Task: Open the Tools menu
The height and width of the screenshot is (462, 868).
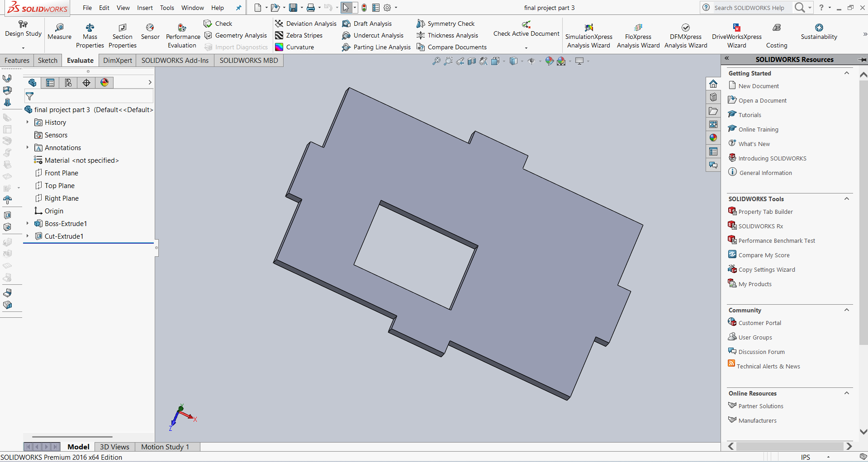Action: [167, 8]
